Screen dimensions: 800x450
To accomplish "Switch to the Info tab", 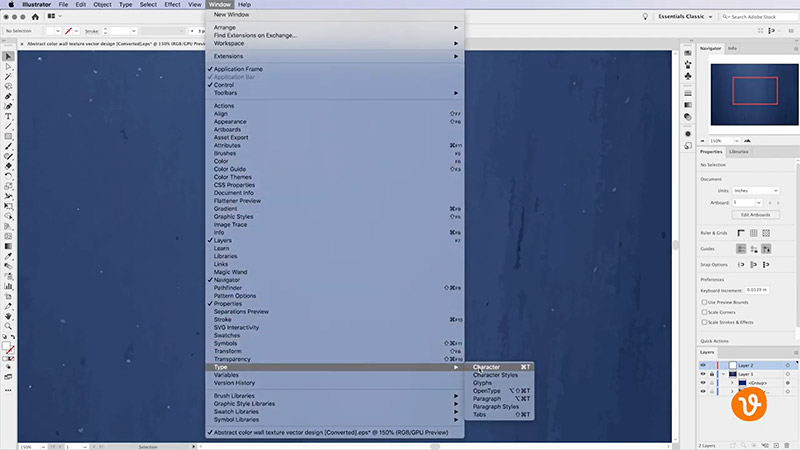I will tap(732, 48).
